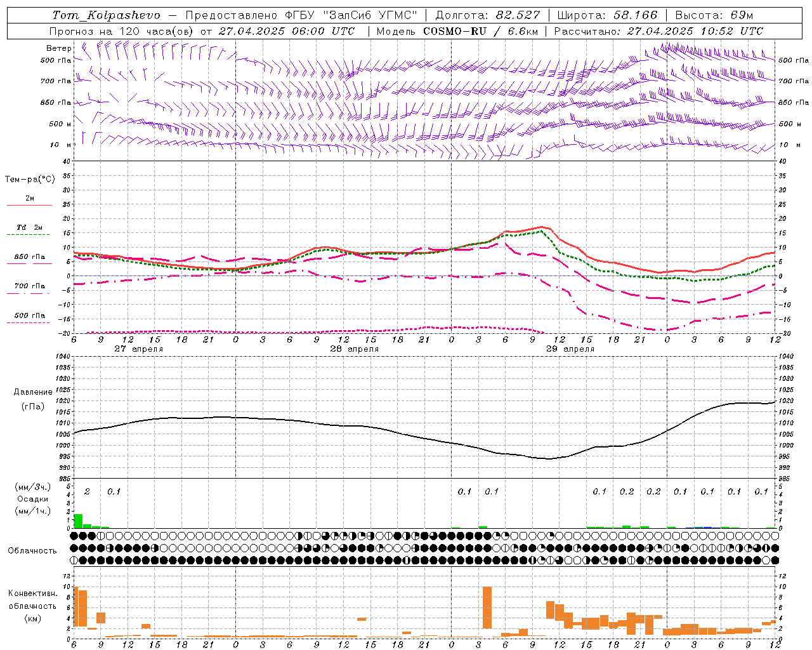Click the tallest green precipitation bar
812x650 pixels.
pyautogui.click(x=78, y=521)
